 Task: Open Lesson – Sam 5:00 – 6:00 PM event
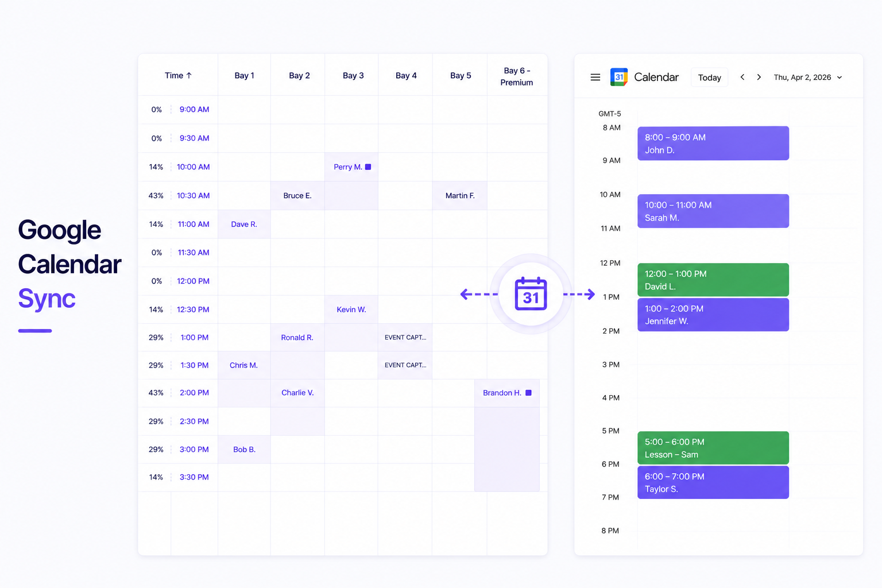point(713,448)
